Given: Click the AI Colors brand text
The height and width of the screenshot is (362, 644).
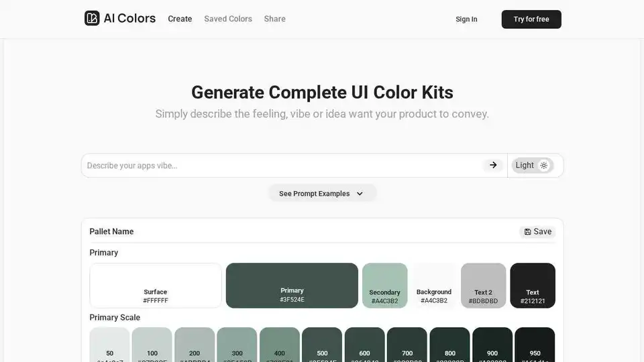Looking at the screenshot, I should 129,18.
